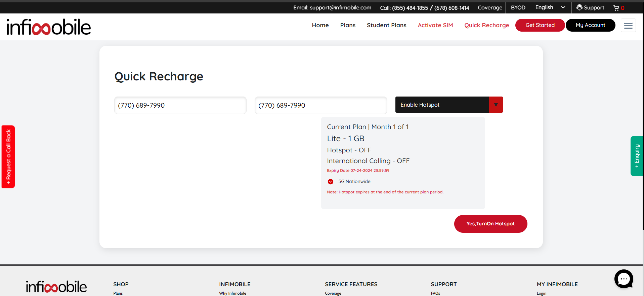644x296 pixels.
Task: Open the Coverage link in top bar
Action: click(490, 7)
